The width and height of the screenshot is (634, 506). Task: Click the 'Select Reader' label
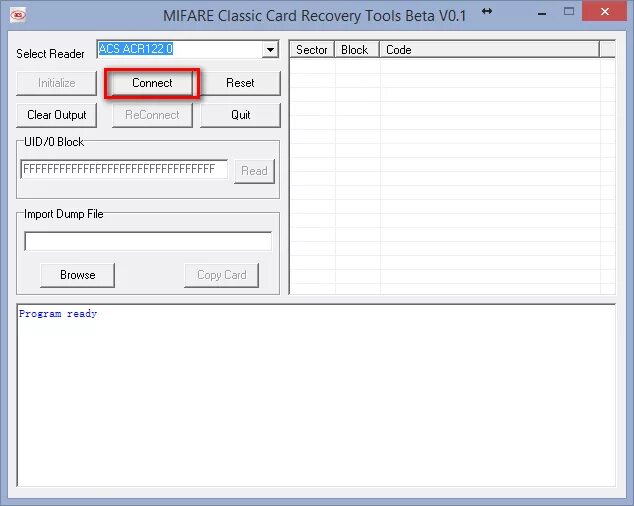[50, 54]
